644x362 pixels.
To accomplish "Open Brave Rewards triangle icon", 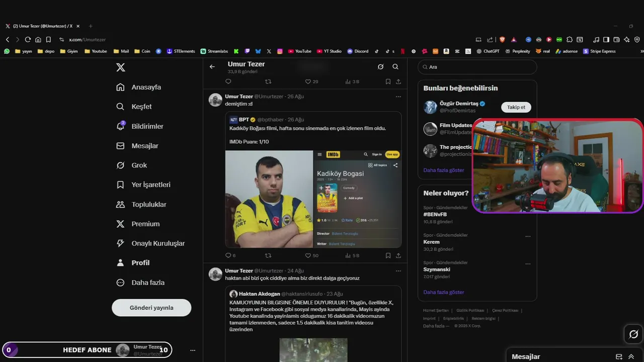I will point(514,39).
